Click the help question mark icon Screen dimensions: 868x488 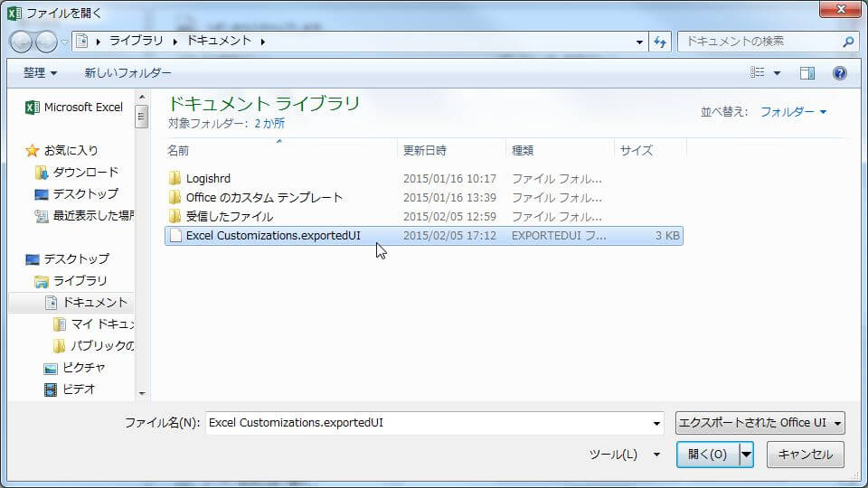coord(839,73)
